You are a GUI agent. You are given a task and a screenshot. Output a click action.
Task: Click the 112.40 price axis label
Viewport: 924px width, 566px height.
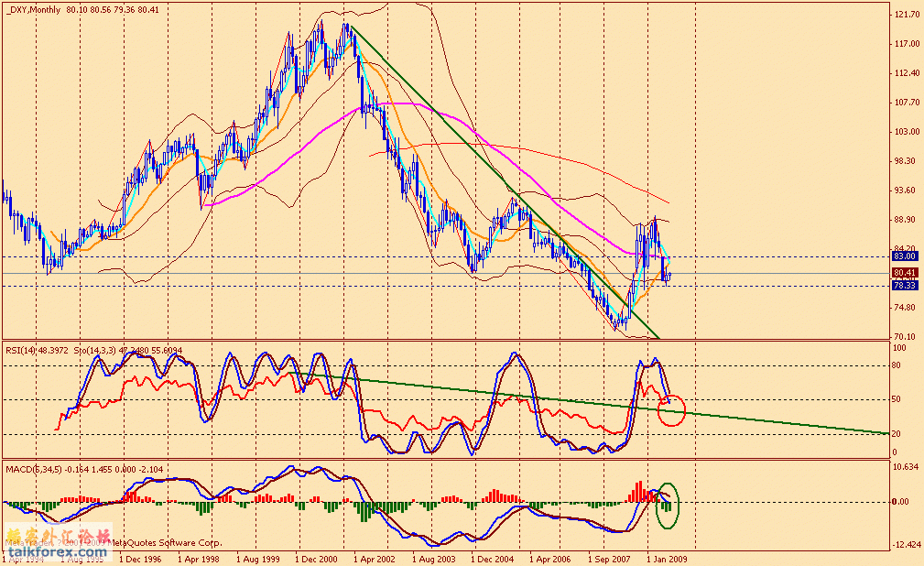pos(908,73)
